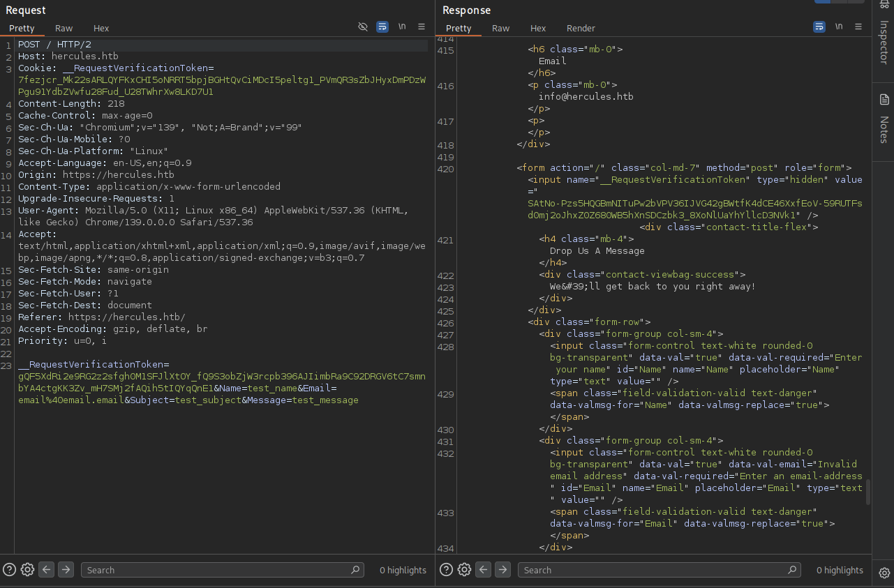Click the Response search help icon
This screenshot has height=588, width=894.
[447, 570]
